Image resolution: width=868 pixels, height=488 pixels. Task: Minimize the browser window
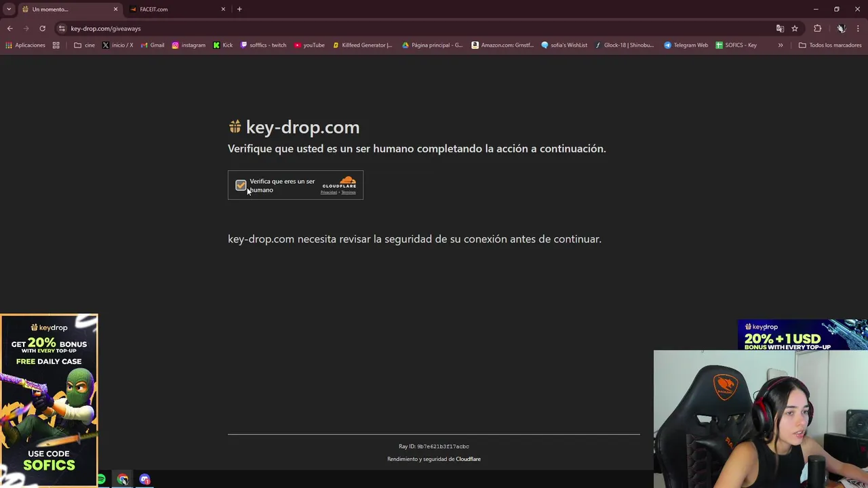pos(816,9)
